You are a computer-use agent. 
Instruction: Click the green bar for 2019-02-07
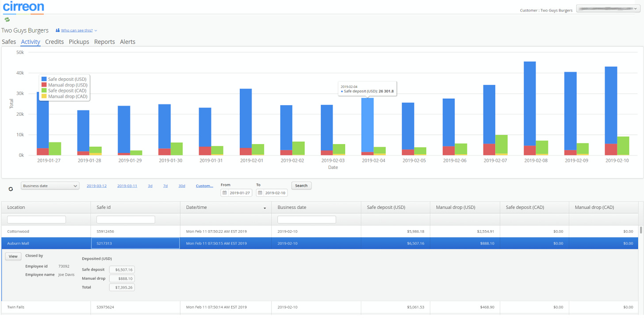(x=502, y=144)
